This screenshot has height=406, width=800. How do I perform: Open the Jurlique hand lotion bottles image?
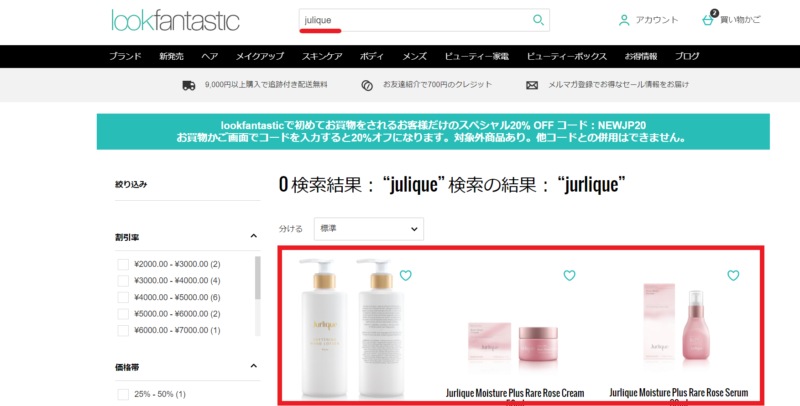[352, 328]
